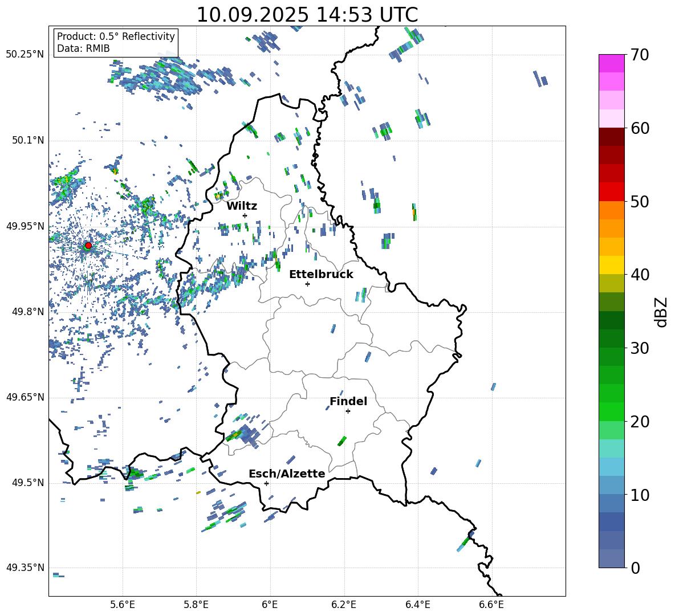The height and width of the screenshot is (616, 675).
Task: Click the Ettelbruck station cross marker
Action: (307, 284)
